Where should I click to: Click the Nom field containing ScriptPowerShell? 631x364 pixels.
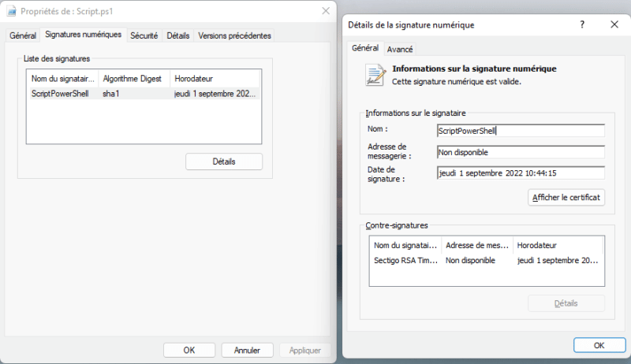tap(521, 131)
